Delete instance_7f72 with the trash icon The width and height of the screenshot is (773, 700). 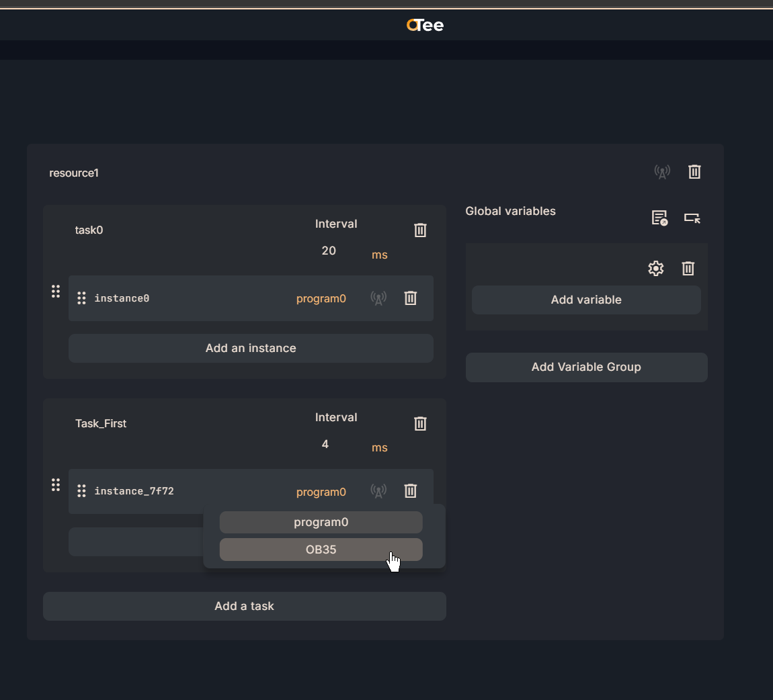coord(410,491)
